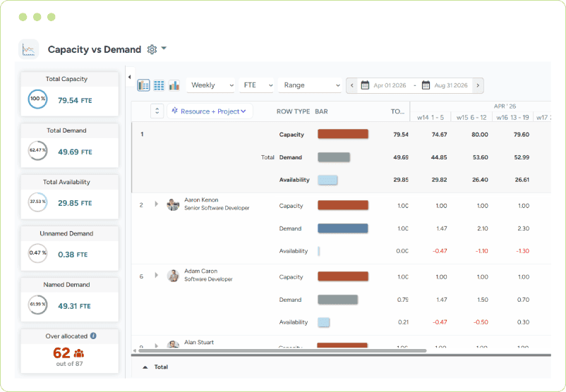Click the over allocated people icon

coord(79,353)
